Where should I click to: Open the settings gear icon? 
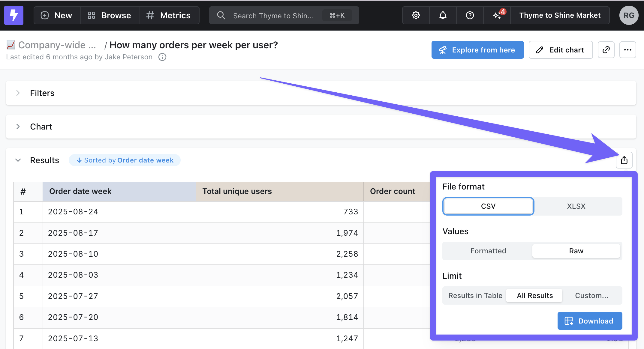tap(416, 15)
